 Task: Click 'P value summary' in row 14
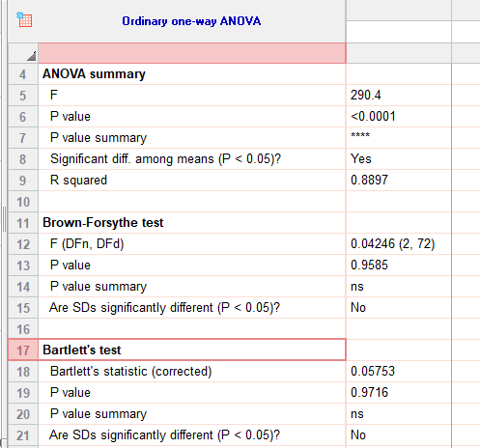pos(99,287)
